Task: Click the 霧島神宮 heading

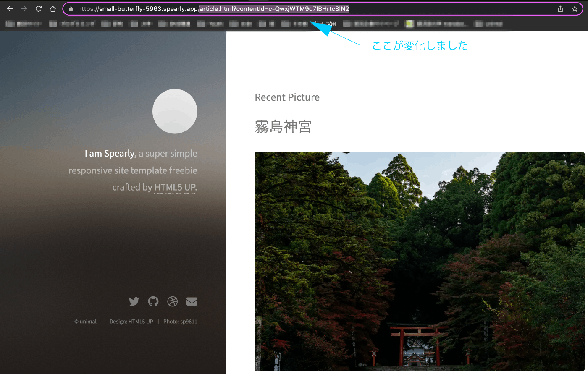Action: click(283, 126)
